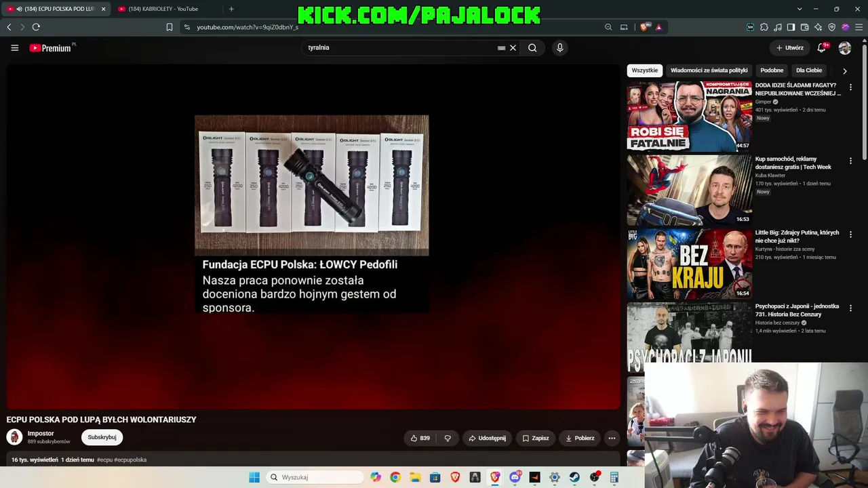Image resolution: width=868 pixels, height=488 pixels.
Task: Click the zoom magnifier icon in the address bar
Action: coord(608,27)
